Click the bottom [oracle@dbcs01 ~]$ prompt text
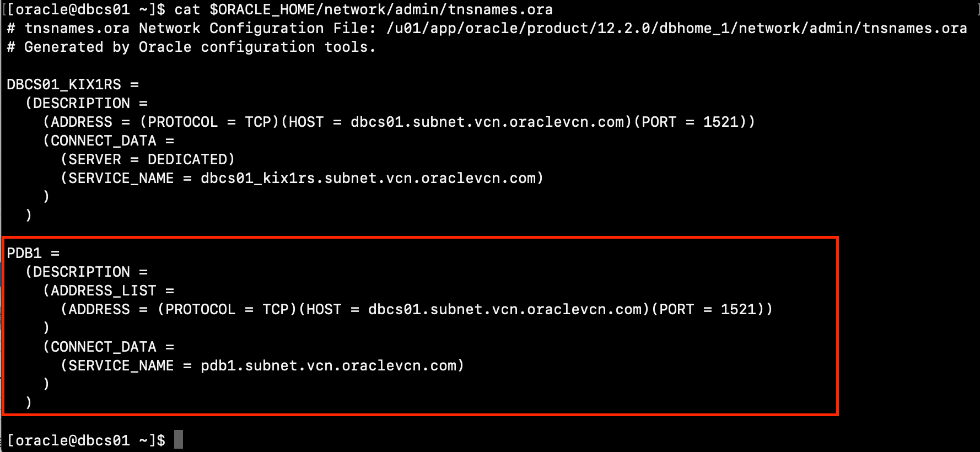 coord(86,440)
